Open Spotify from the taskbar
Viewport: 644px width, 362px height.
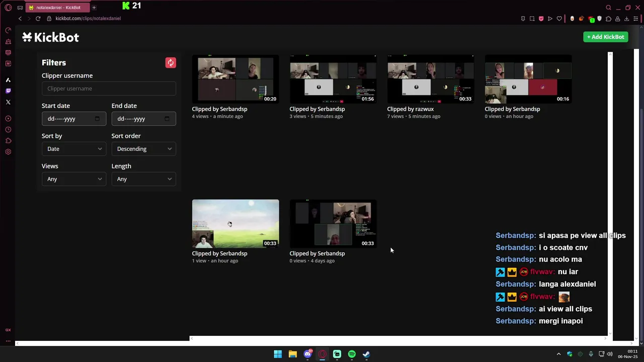pyautogui.click(x=352, y=354)
